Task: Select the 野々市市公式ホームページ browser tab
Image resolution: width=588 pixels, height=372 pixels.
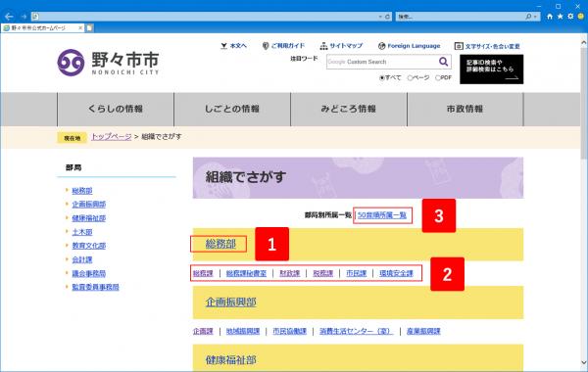Action: point(42,28)
